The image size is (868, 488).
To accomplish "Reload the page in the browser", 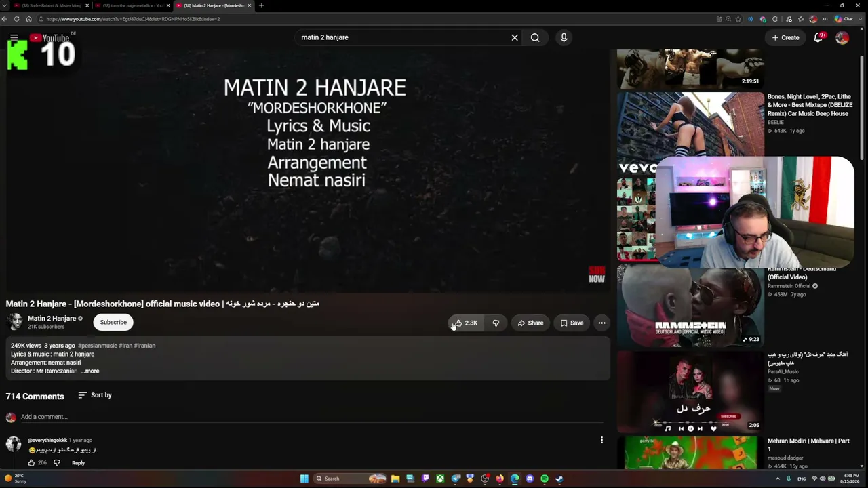I will pos(16,19).
